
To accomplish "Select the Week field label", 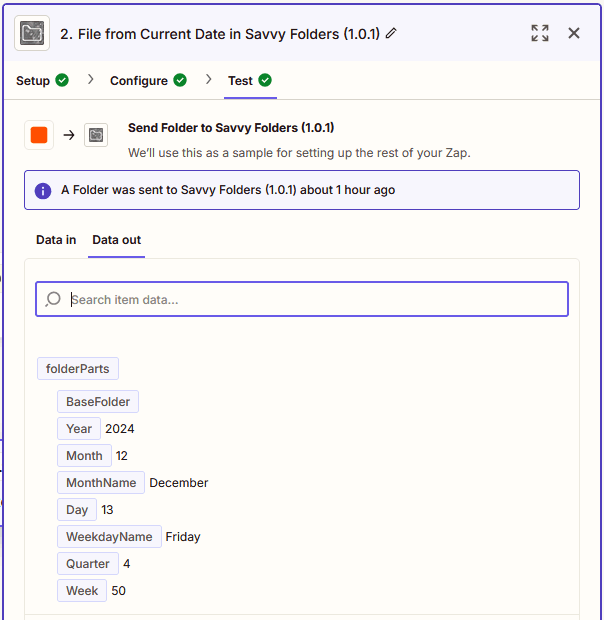I will [x=82, y=590].
